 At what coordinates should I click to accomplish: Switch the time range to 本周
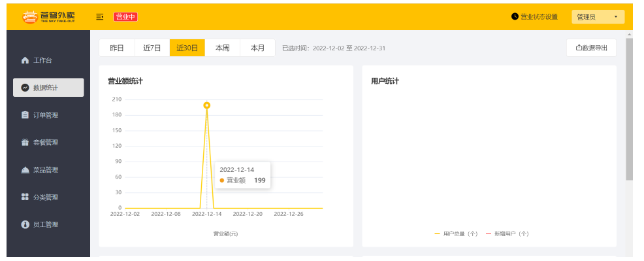coord(222,48)
